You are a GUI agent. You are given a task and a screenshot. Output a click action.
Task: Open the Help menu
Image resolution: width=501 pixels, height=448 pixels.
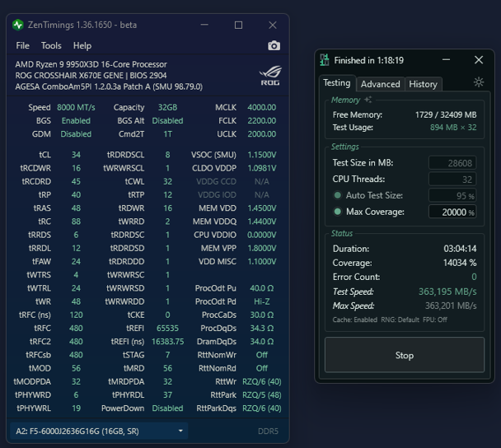click(x=82, y=46)
